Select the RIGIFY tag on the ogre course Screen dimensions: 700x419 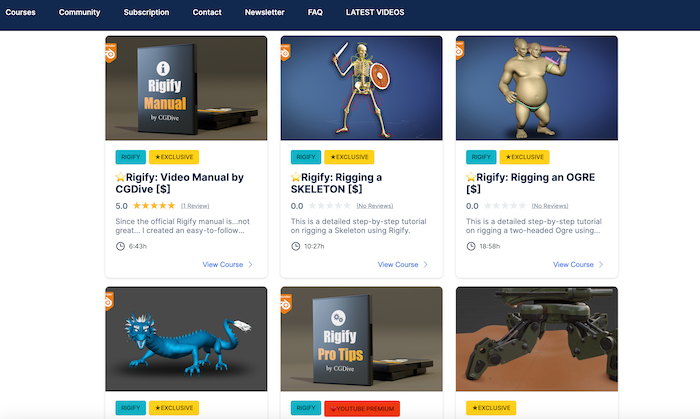click(x=481, y=157)
